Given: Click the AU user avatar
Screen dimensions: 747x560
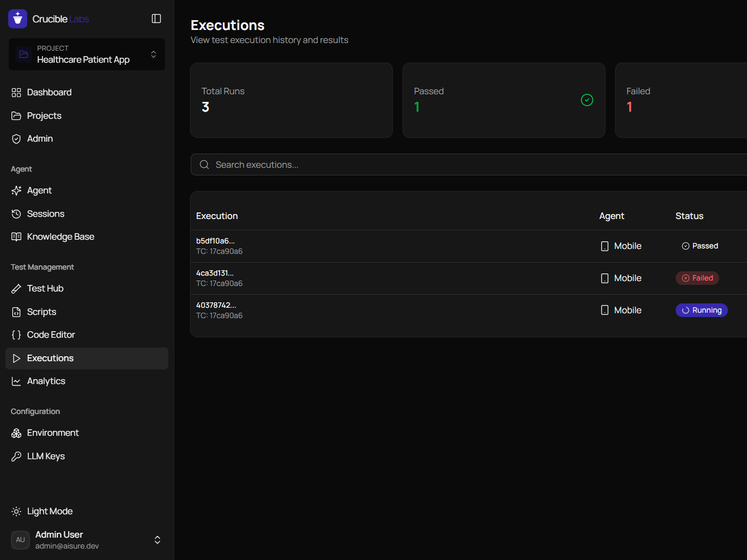Looking at the screenshot, I should [x=20, y=540].
